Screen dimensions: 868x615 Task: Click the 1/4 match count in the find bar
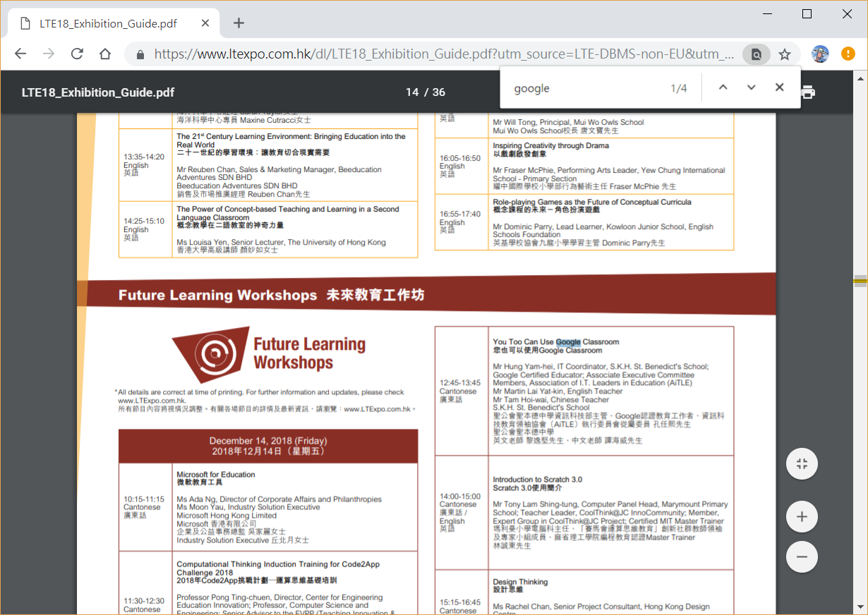point(679,88)
